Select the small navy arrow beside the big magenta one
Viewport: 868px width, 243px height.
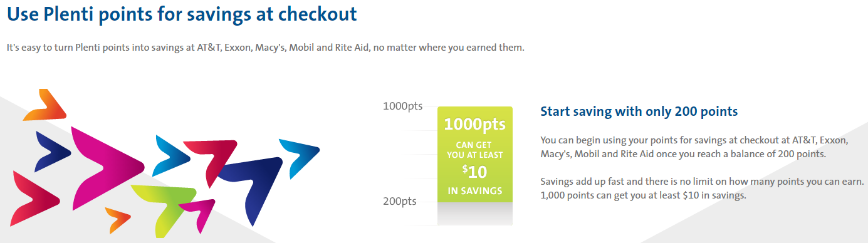tap(55, 150)
